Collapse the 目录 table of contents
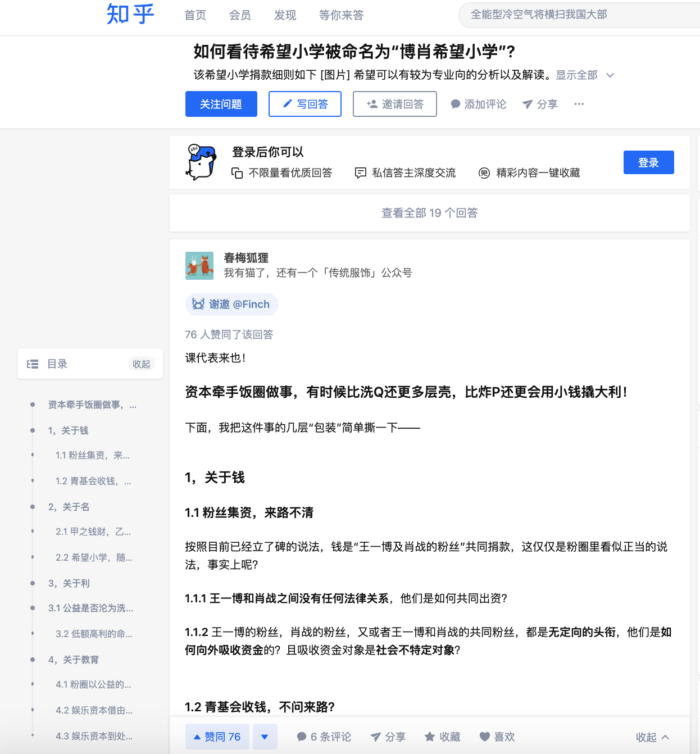 [x=141, y=364]
